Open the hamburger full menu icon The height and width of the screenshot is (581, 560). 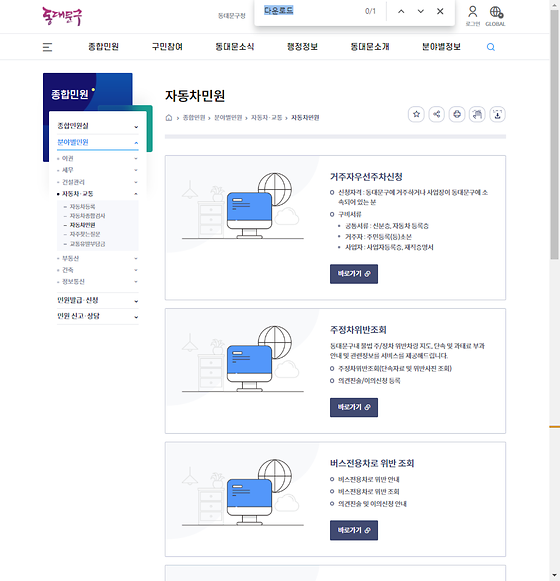coord(47,47)
